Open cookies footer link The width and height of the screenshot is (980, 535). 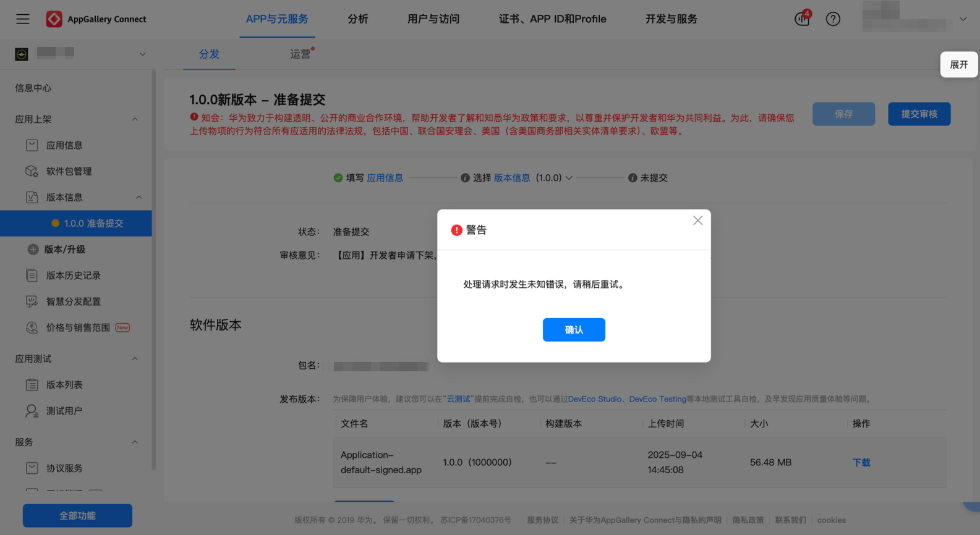tap(832, 520)
